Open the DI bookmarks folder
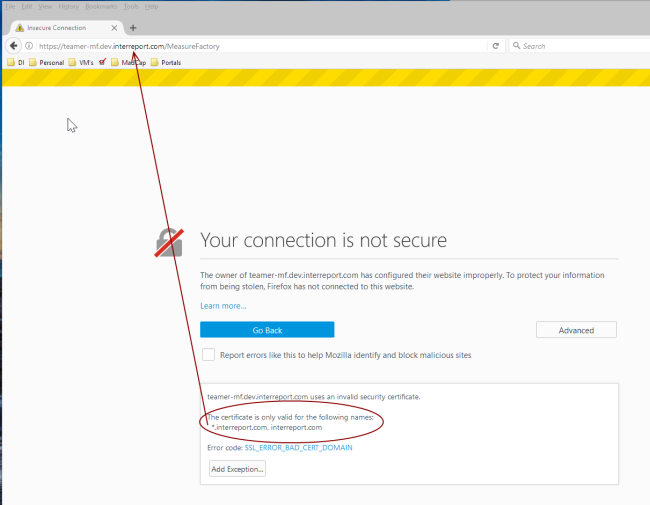The image size is (650, 505). point(16,62)
